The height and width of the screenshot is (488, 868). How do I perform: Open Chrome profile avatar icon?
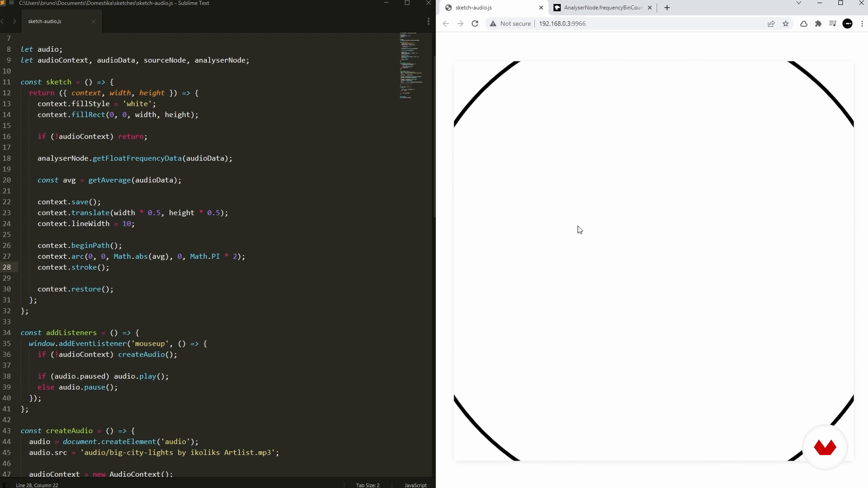pos(847,23)
